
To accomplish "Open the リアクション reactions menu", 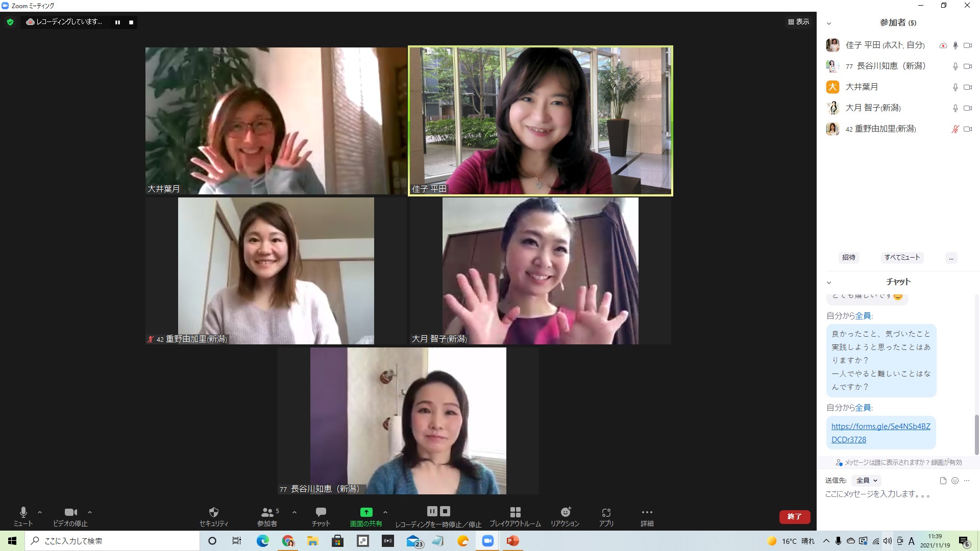I will (x=565, y=516).
